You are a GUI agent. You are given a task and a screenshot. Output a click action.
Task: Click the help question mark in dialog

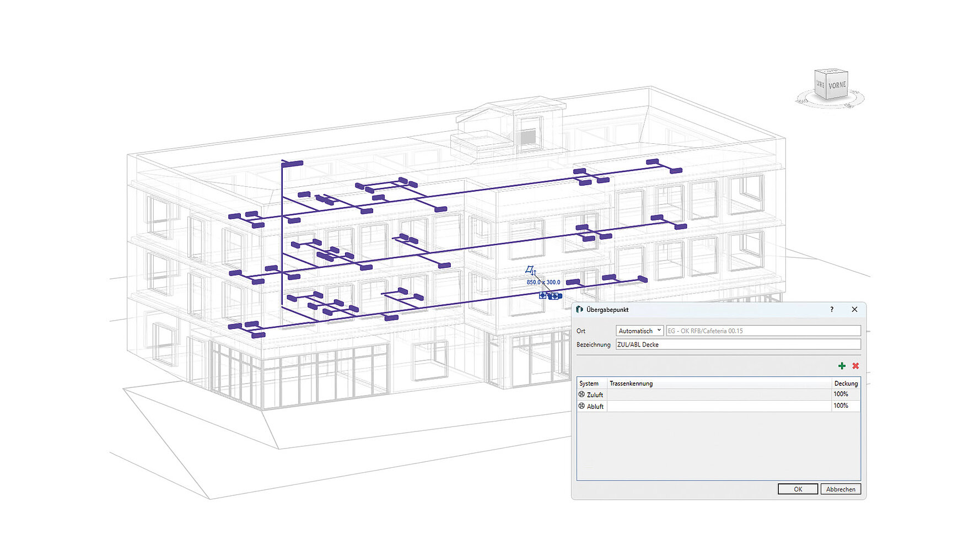point(832,310)
